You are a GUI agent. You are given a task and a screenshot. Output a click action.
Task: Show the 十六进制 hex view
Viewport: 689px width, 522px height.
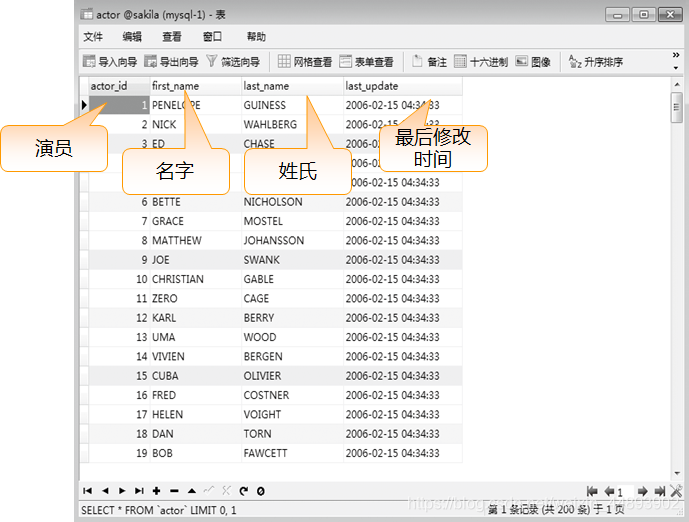481,62
